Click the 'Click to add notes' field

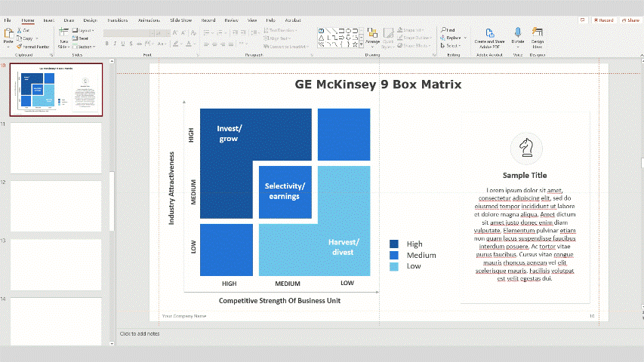(140, 333)
